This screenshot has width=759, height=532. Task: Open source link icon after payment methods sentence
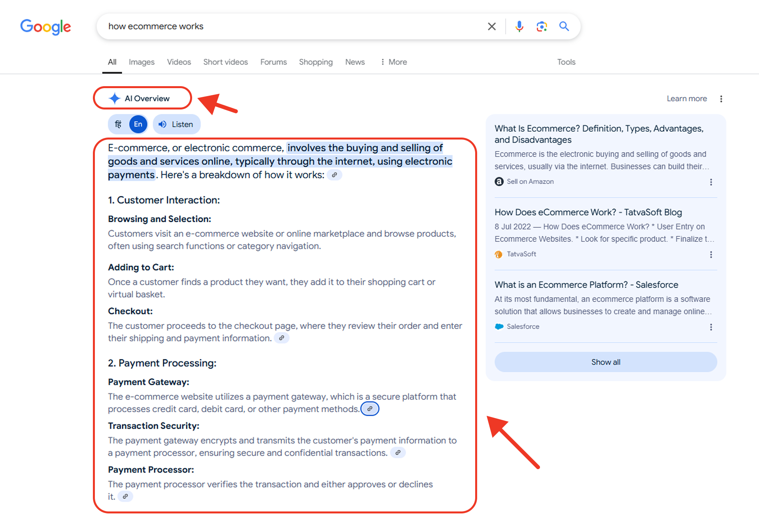370,409
